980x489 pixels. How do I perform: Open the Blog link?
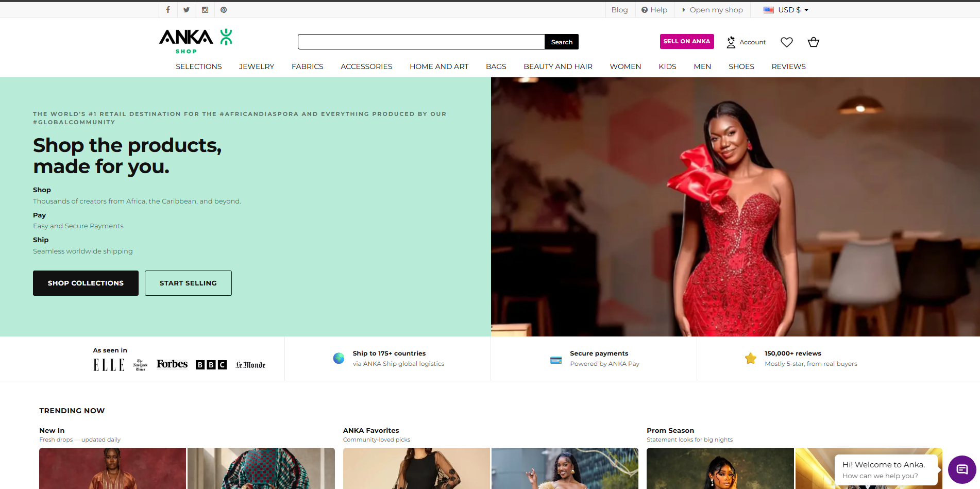coord(619,10)
